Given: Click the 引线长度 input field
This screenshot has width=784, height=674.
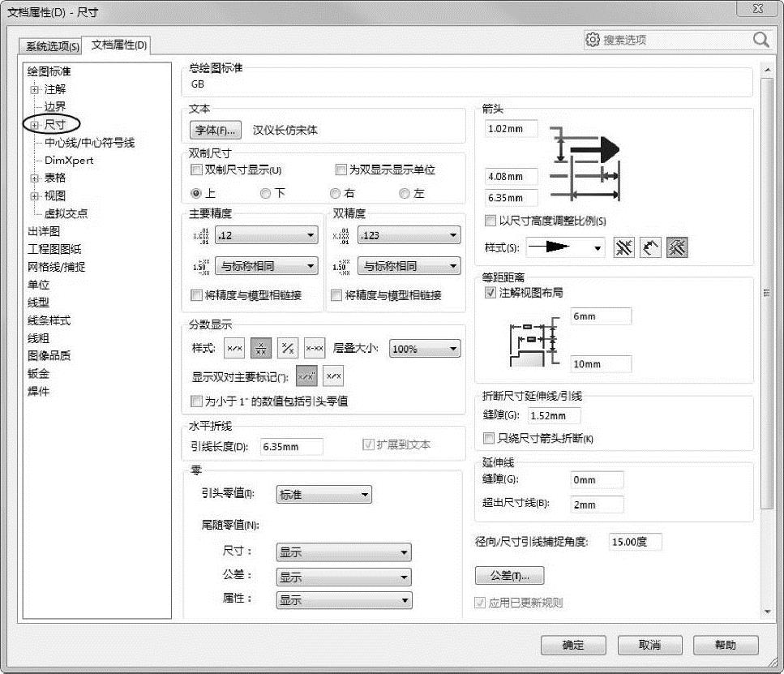Looking at the screenshot, I should click(x=291, y=446).
